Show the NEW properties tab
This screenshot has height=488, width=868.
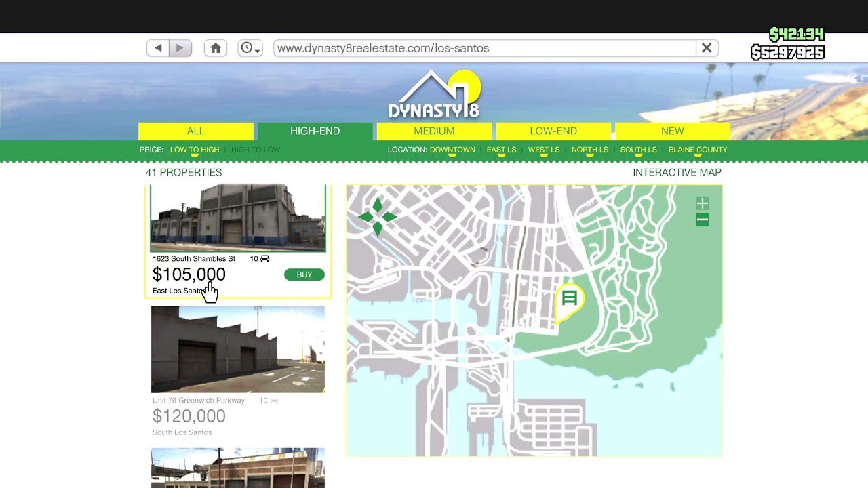(673, 131)
